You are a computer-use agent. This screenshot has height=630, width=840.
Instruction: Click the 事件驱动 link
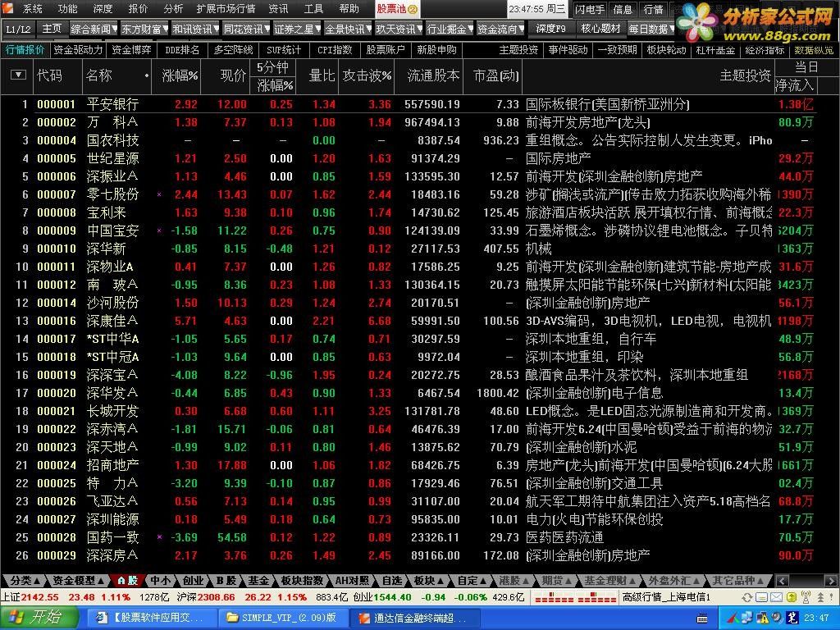click(x=568, y=50)
